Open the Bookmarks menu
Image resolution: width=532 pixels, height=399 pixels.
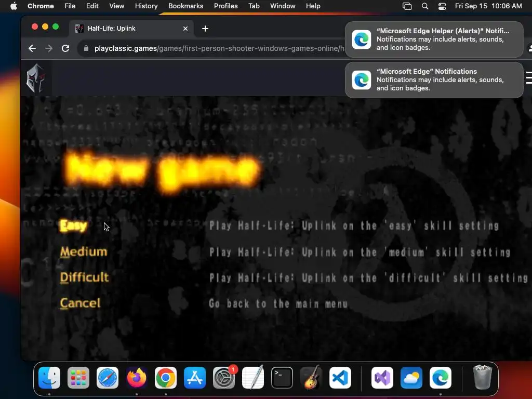185,6
